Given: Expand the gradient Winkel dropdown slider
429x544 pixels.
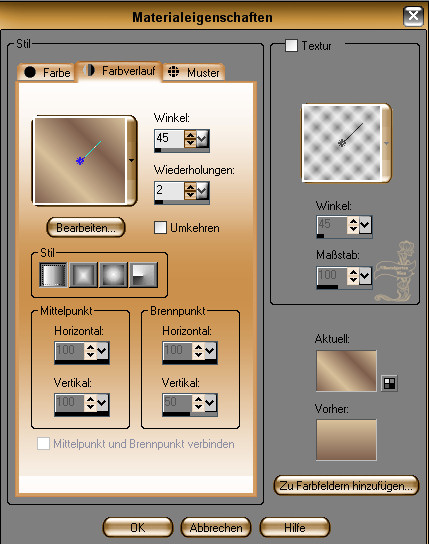Looking at the screenshot, I should coord(202,139).
